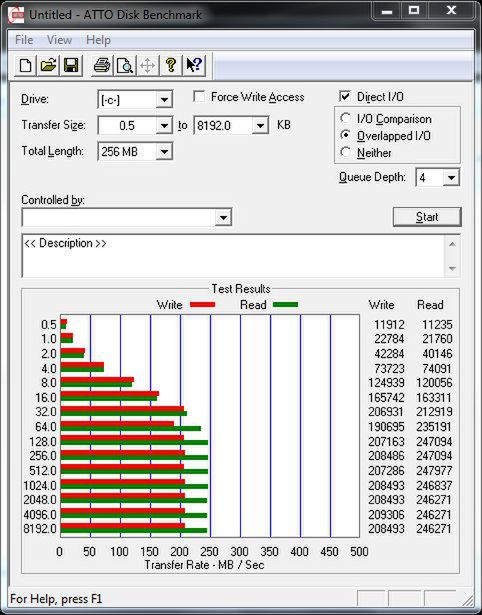
Task: Open the View menu
Action: (x=59, y=40)
